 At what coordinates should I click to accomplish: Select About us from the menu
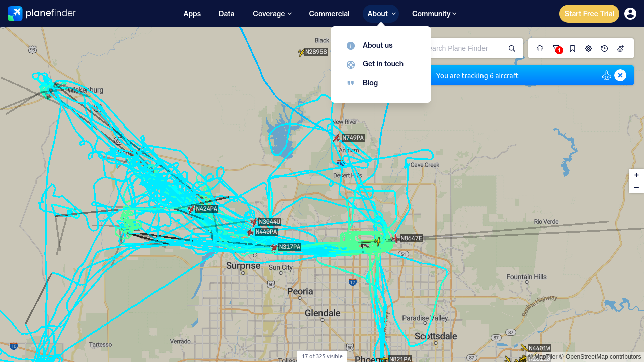click(x=378, y=45)
